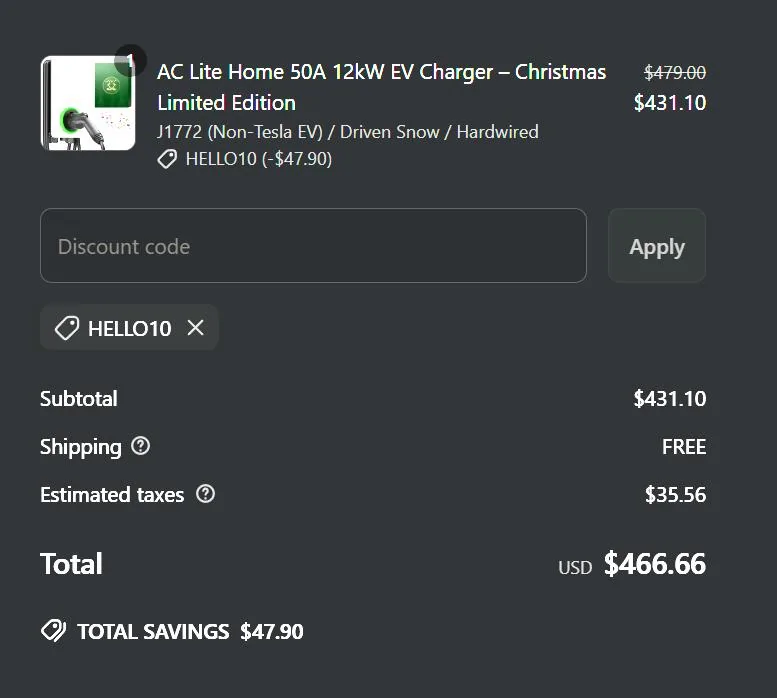This screenshot has height=698, width=777.
Task: Click the $35.56 estimated taxes amount
Action: 675,494
